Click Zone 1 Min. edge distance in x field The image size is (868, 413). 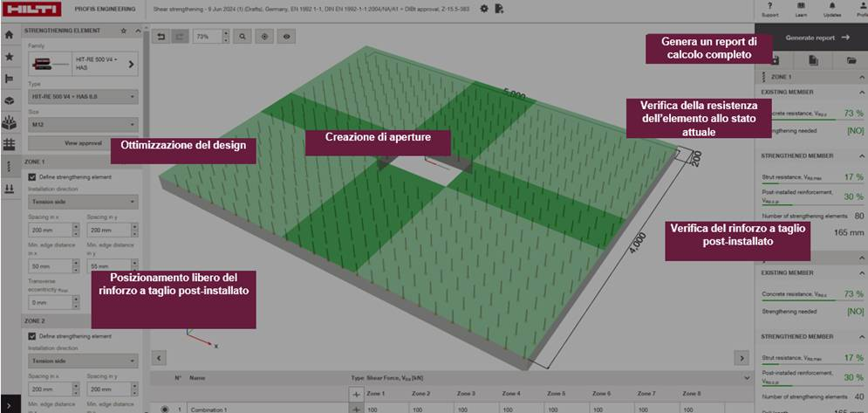(50, 266)
